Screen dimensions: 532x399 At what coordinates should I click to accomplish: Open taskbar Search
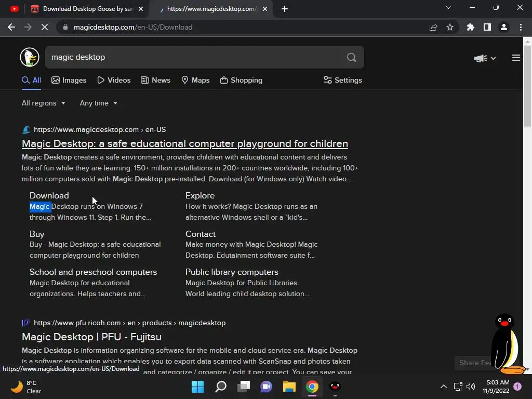click(221, 387)
